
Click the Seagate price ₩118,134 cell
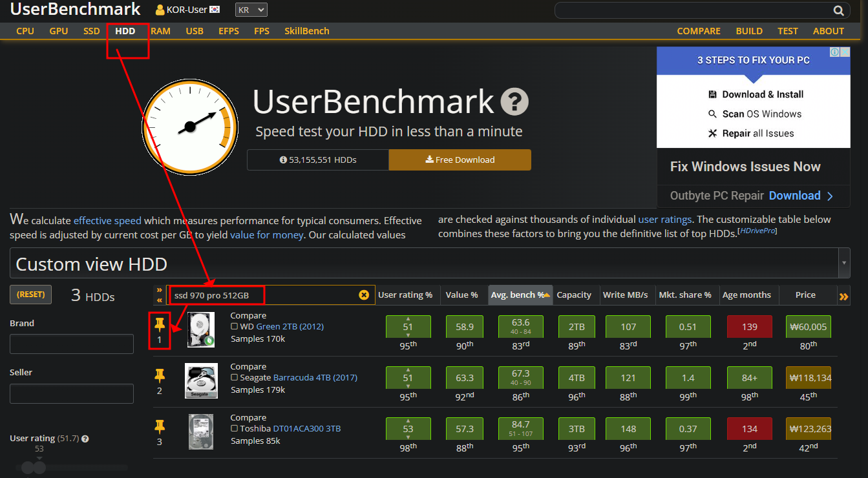click(809, 378)
